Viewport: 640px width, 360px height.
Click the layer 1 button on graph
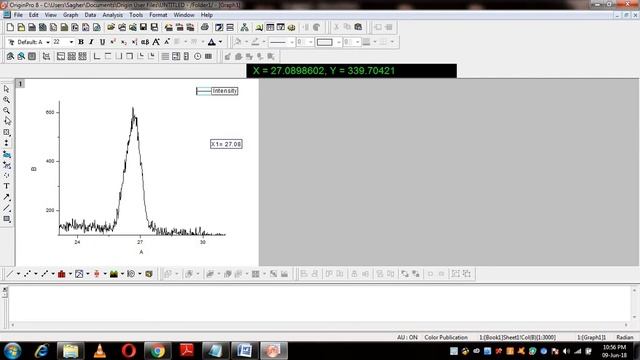(20, 84)
